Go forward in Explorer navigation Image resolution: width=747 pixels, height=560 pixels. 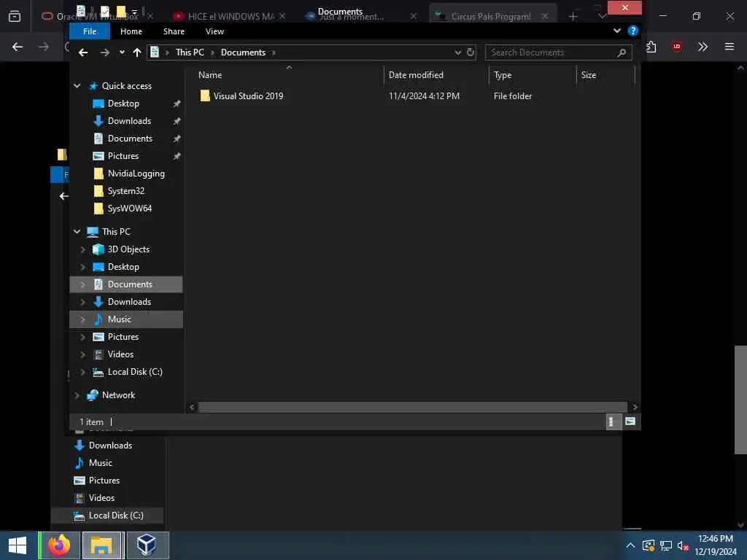[105, 52]
